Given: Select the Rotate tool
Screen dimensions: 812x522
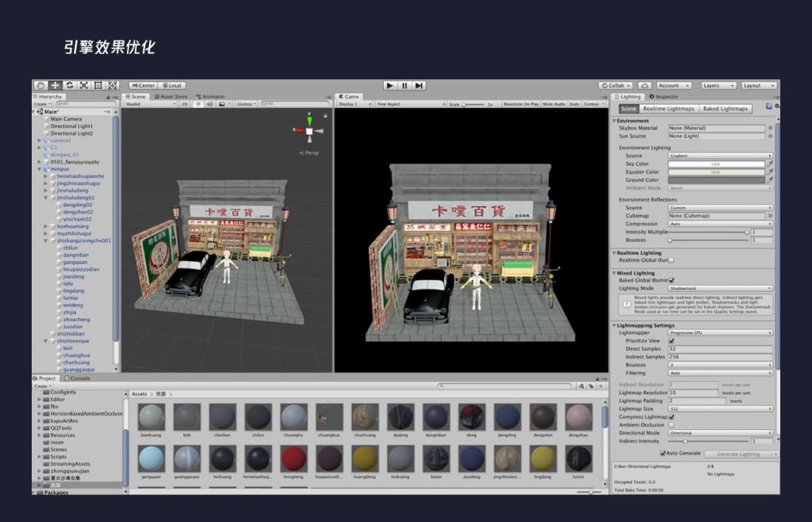Looking at the screenshot, I should pyautogui.click(x=70, y=86).
